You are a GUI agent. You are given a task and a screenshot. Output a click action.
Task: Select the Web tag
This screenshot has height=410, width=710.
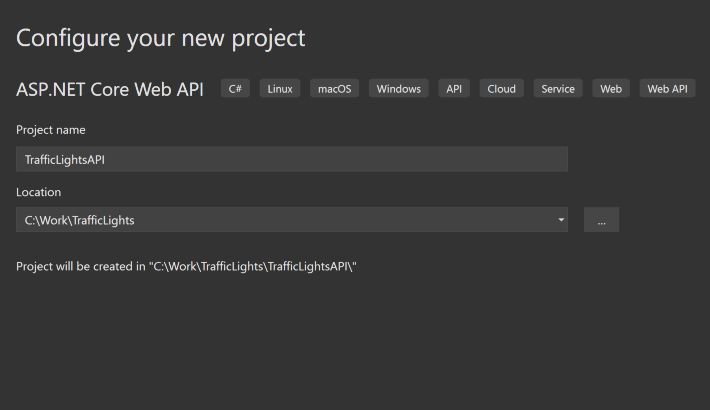611,89
